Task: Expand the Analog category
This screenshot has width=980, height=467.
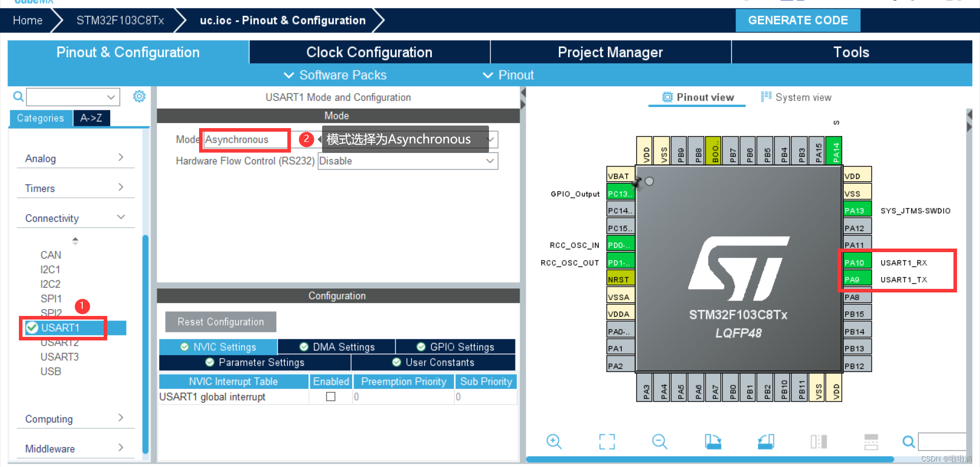Action: click(76, 158)
